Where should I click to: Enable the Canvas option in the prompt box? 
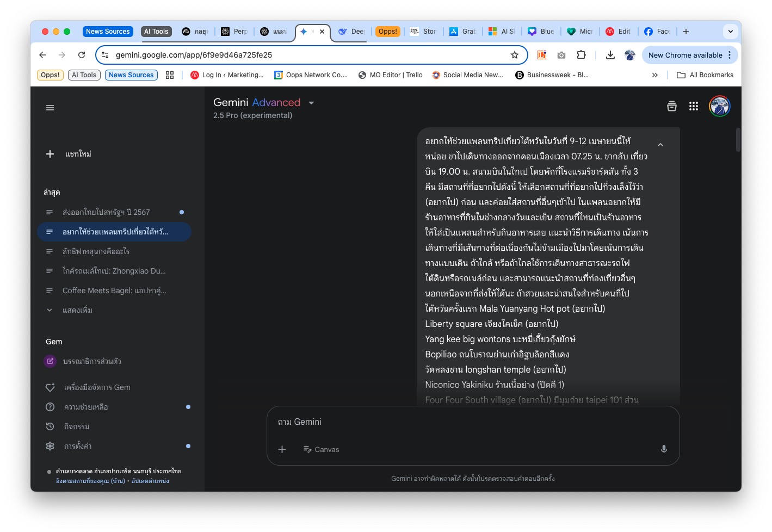pos(321,449)
